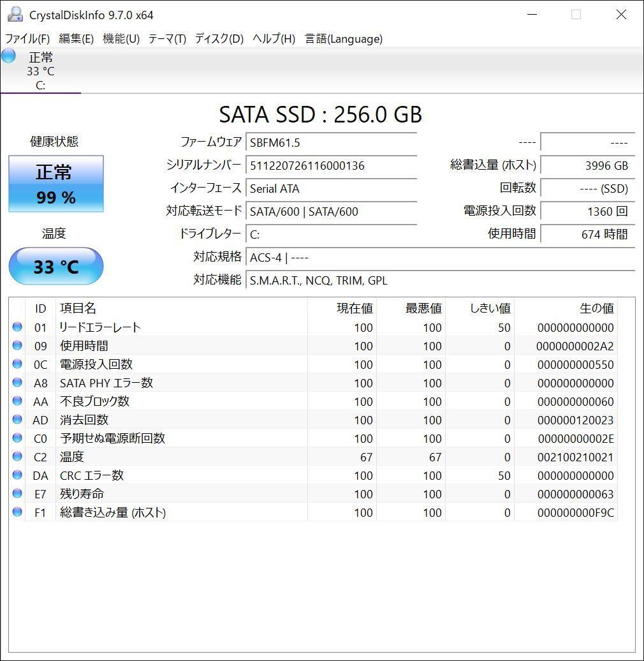Click the 最悪値 column header
The image size is (644, 661).
coord(411,309)
